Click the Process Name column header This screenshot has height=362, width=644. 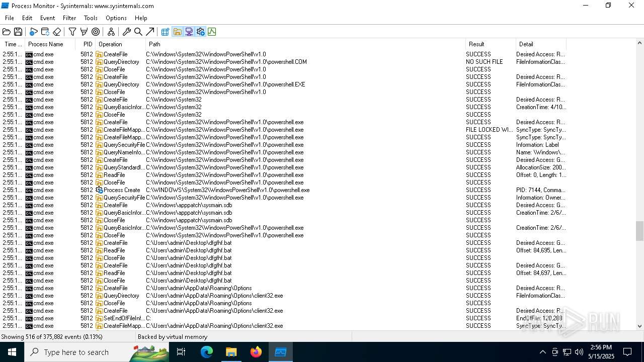[x=50, y=44]
